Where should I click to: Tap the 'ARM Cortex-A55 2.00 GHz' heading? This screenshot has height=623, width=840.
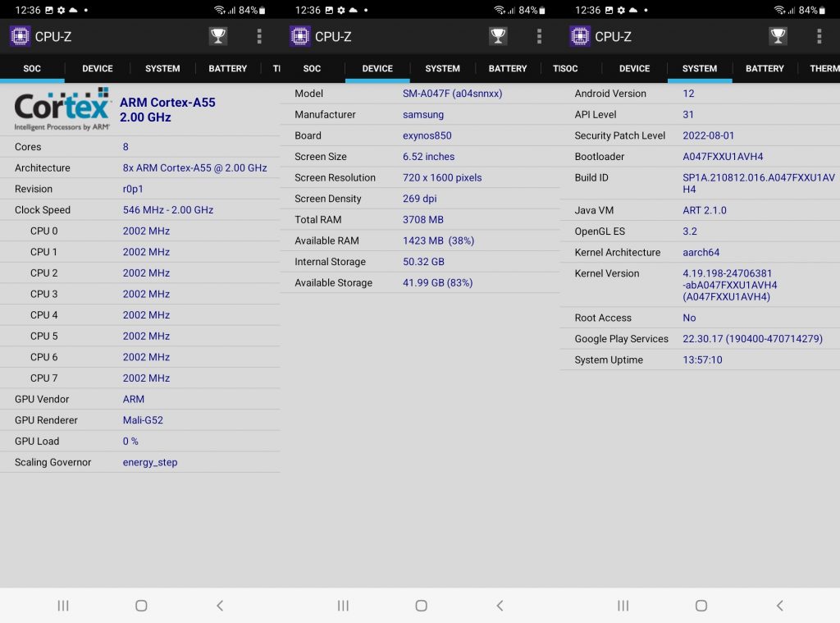tap(167, 110)
